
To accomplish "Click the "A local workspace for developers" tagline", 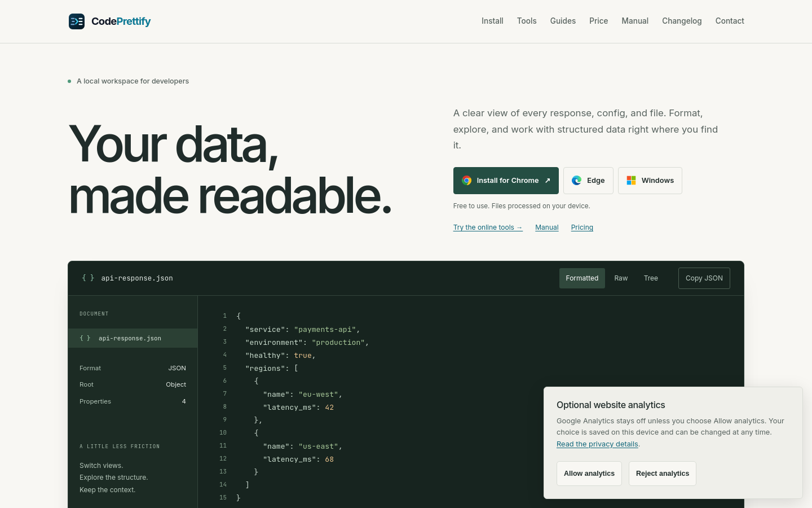I will coord(133,81).
